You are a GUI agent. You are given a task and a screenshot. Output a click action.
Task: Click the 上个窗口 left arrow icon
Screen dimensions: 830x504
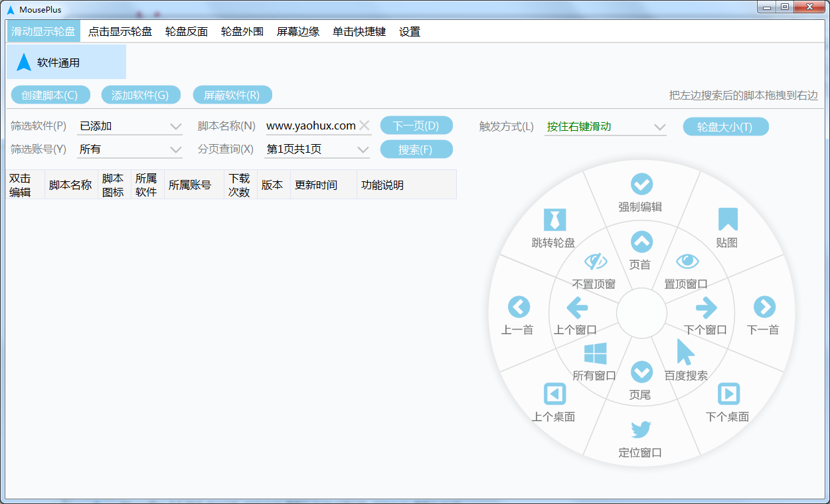click(576, 307)
